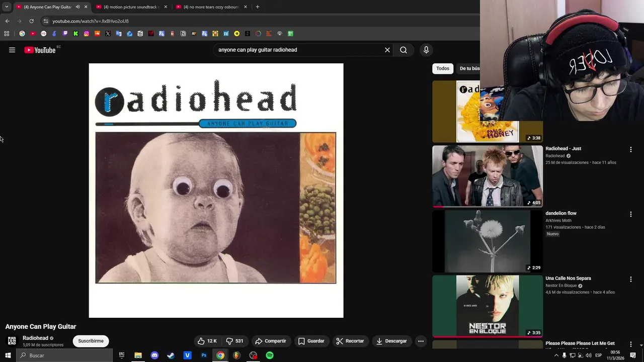Viewport: 644px width, 362px height.
Task: Open the 'Radiohead - Just' video thumbnail
Action: [488, 176]
